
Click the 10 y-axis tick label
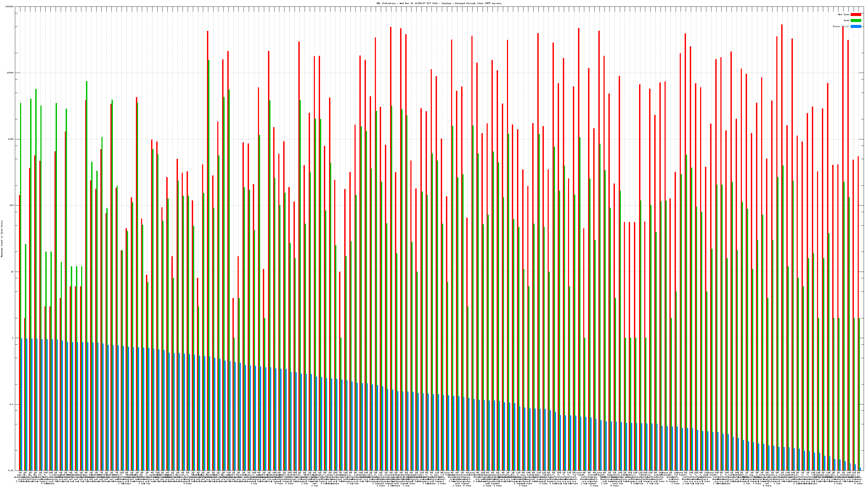click(12, 272)
